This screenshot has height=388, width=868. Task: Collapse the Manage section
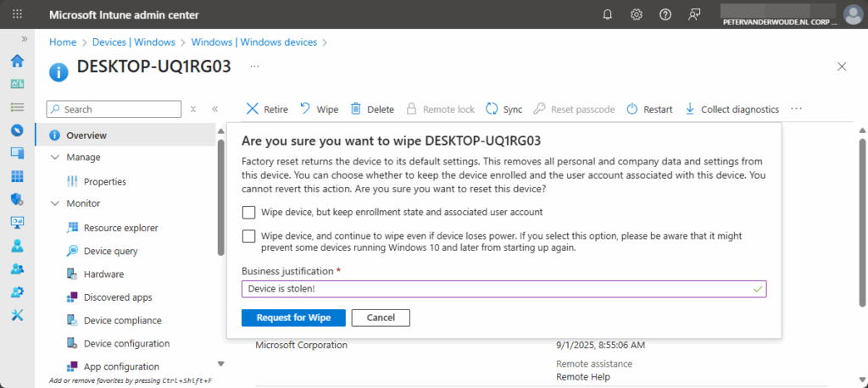[x=56, y=158]
